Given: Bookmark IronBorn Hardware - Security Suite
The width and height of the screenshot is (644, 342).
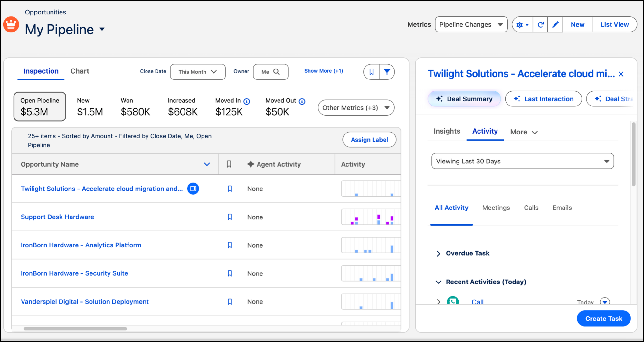Looking at the screenshot, I should 230,273.
